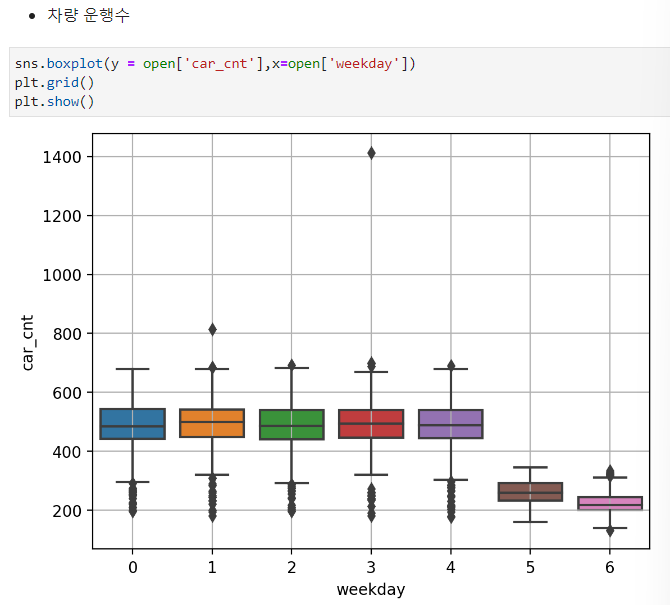Viewport: 670px width, 605px height.
Task: Click the purple box for weekday 4
Action: (451, 424)
